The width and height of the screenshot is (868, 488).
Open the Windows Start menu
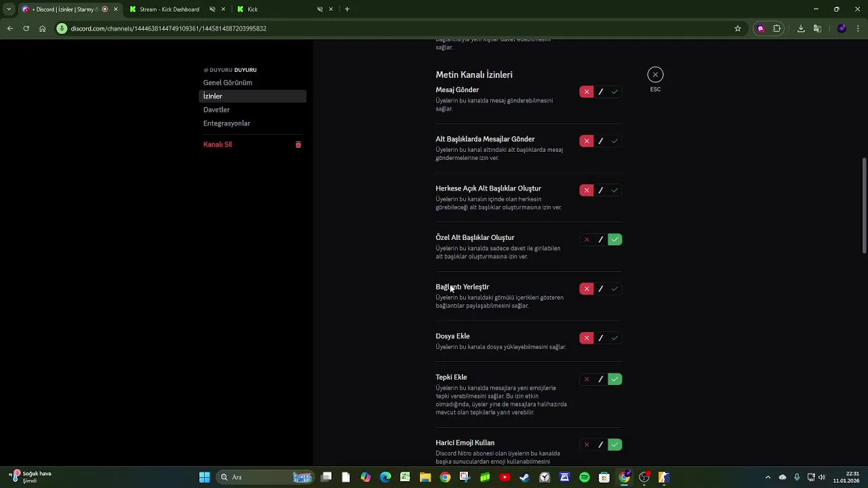(204, 477)
